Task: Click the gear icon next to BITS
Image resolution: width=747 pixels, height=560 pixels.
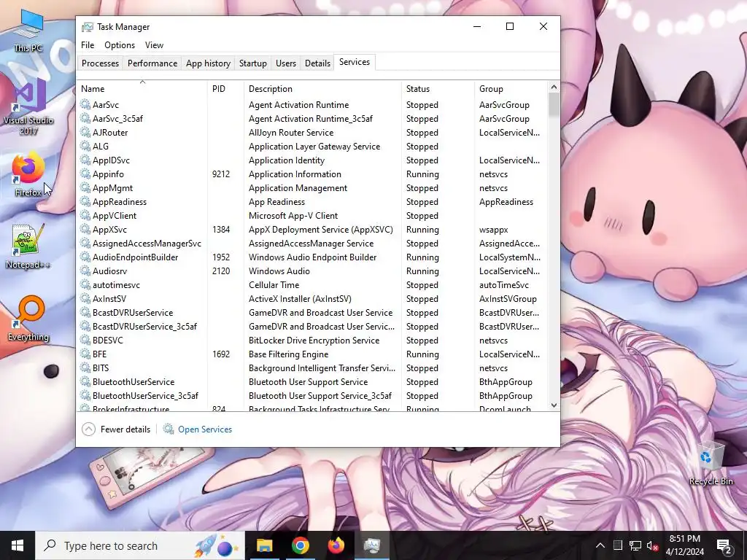Action: (85, 367)
